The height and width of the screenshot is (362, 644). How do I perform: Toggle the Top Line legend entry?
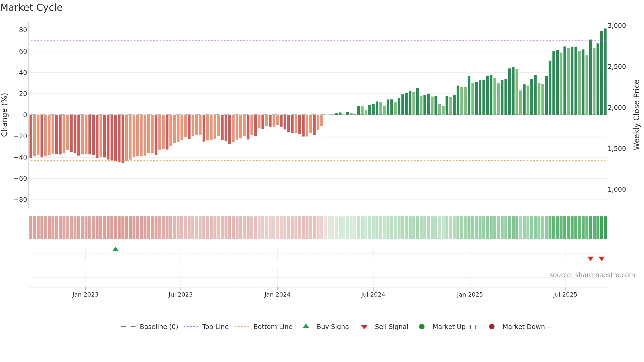coord(206,327)
